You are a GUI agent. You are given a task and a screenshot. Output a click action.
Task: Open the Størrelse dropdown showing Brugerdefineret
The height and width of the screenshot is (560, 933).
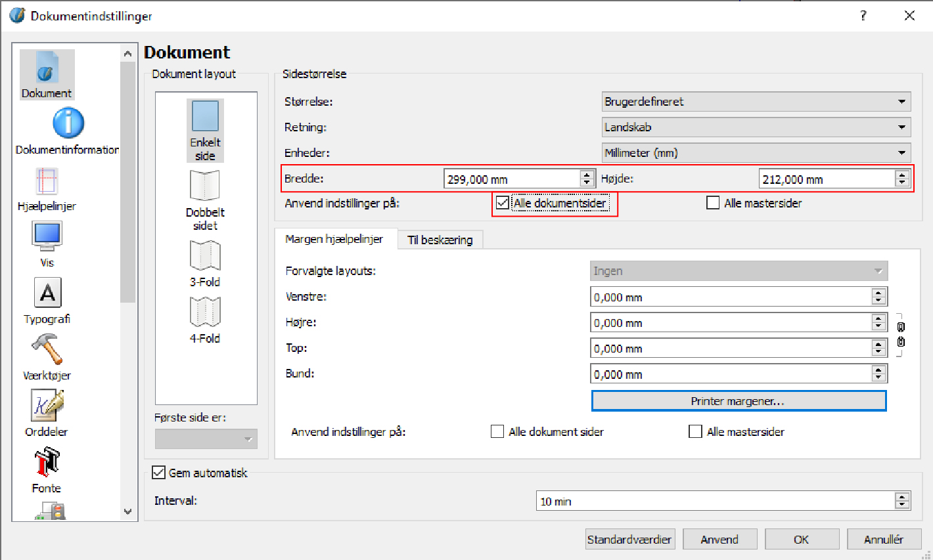pyautogui.click(x=756, y=102)
